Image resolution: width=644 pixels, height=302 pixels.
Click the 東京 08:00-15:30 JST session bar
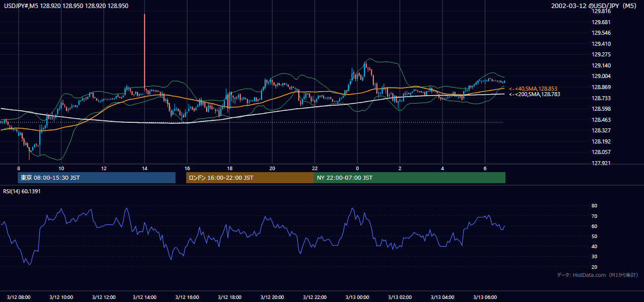(96, 178)
